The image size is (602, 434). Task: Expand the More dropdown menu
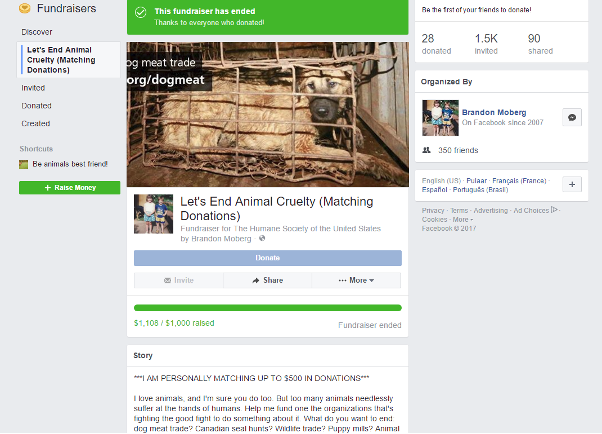pyautogui.click(x=356, y=280)
